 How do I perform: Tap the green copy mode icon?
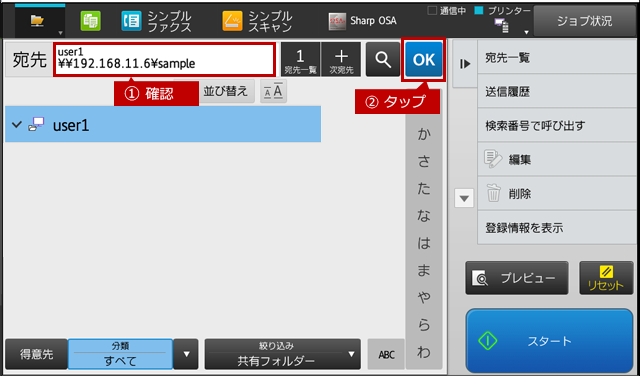click(x=91, y=21)
